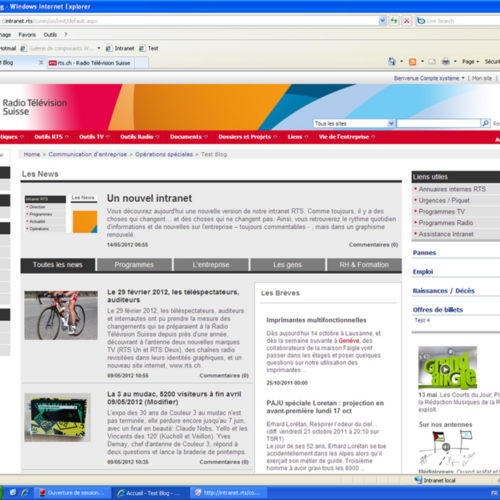Expand the Outils RTS navigation menu
The image size is (500, 500).
point(51,137)
